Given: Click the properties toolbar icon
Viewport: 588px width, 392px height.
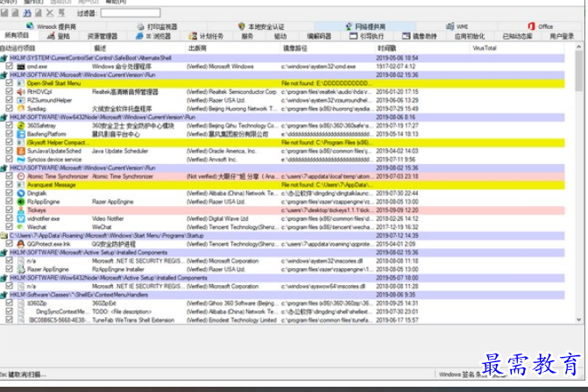Looking at the screenshot, I should pyautogui.click(x=39, y=13).
